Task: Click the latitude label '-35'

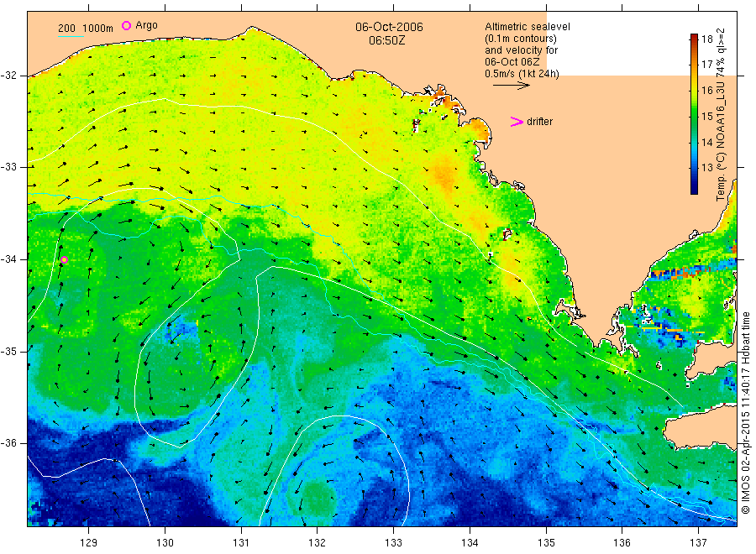Action: pos(8,351)
